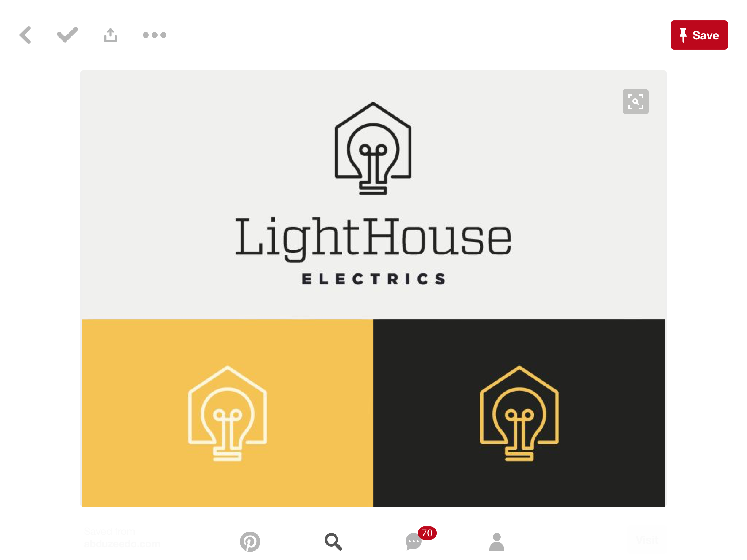This screenshot has height=560, width=747.
Task: Click the yellow panel with white bulb logo
Action: coord(228,413)
